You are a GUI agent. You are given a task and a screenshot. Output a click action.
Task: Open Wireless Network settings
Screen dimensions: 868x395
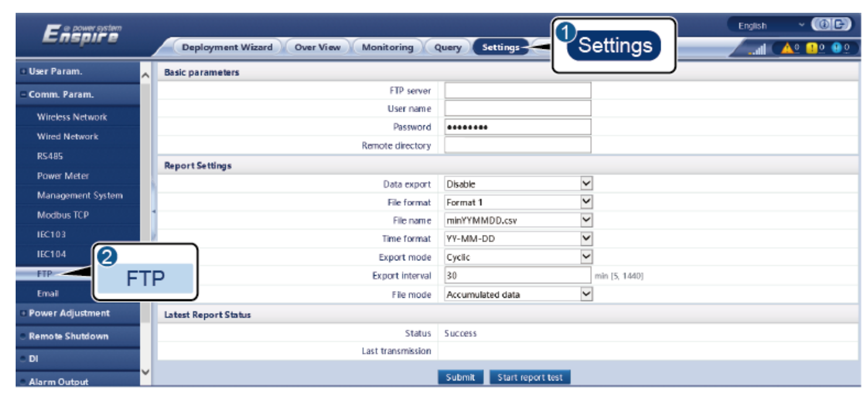click(72, 117)
